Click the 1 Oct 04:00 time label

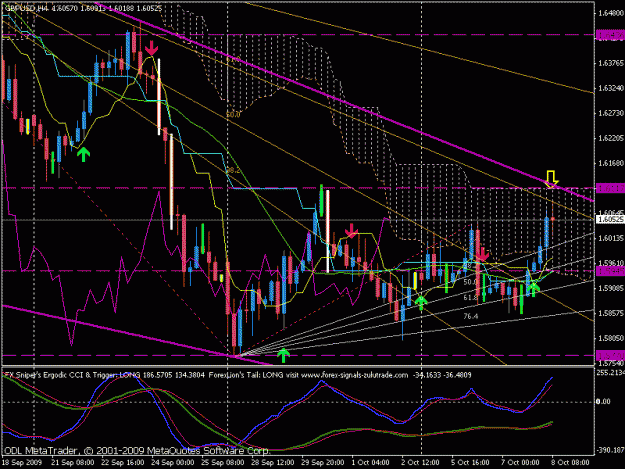(370, 463)
